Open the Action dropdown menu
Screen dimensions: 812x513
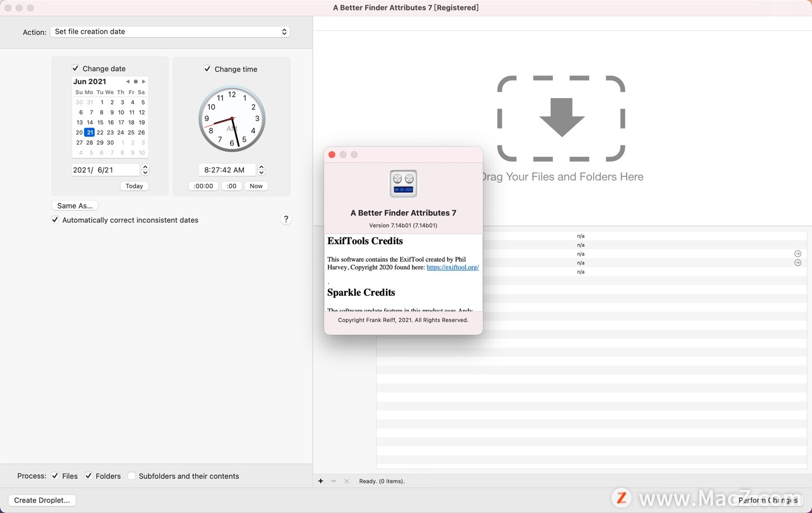(170, 32)
